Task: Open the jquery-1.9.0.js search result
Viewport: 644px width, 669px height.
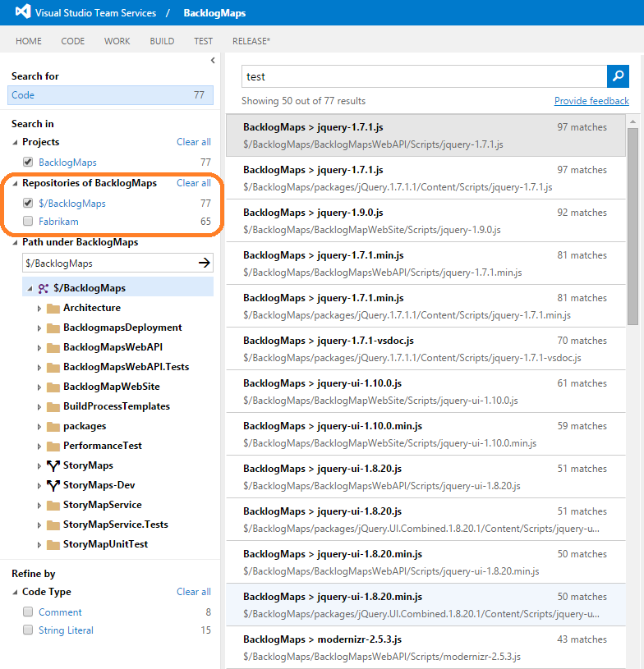Action: coord(425,221)
